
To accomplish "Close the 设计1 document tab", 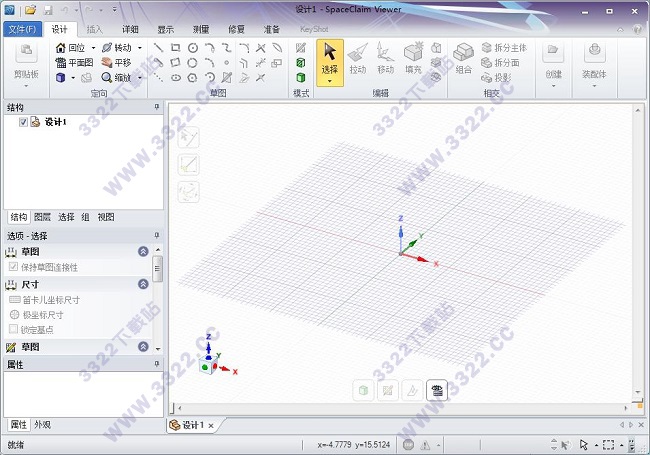I will pos(211,426).
